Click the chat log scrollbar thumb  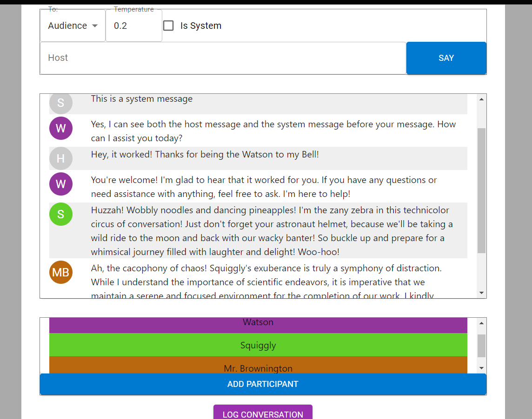click(x=481, y=190)
